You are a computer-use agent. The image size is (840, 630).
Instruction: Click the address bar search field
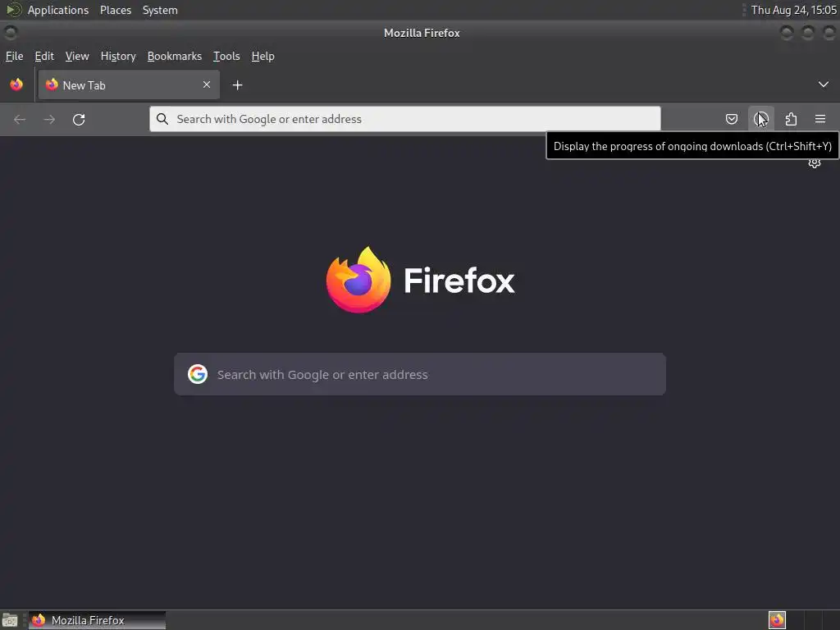coord(404,119)
